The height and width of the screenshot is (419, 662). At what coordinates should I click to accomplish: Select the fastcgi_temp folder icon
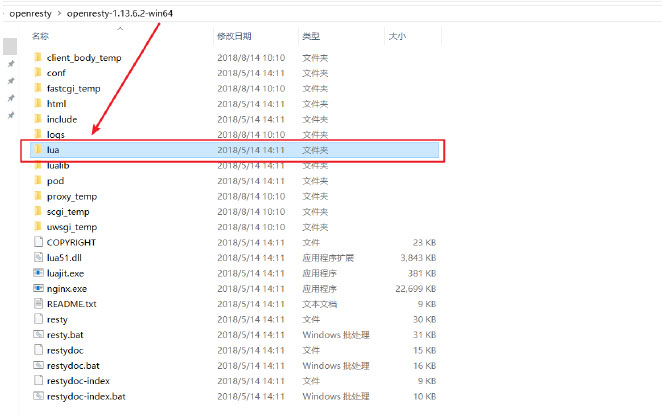pyautogui.click(x=38, y=88)
